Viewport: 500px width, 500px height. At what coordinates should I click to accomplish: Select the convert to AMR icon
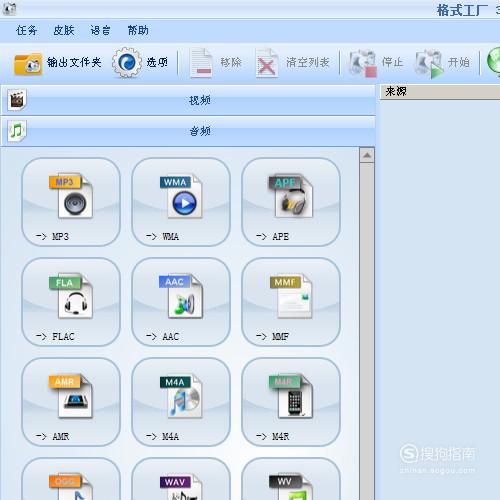[71, 402]
